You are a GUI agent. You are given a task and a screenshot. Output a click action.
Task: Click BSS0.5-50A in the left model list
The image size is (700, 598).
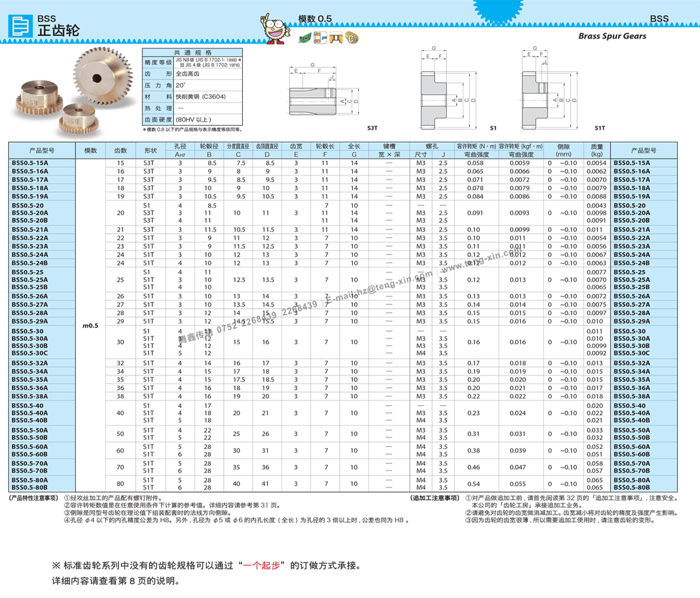pyautogui.click(x=30, y=431)
